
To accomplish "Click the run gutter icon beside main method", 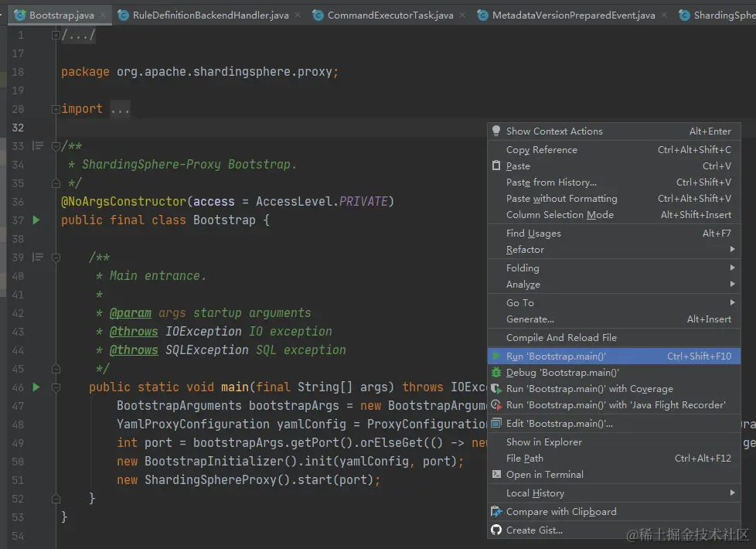I will (x=36, y=387).
